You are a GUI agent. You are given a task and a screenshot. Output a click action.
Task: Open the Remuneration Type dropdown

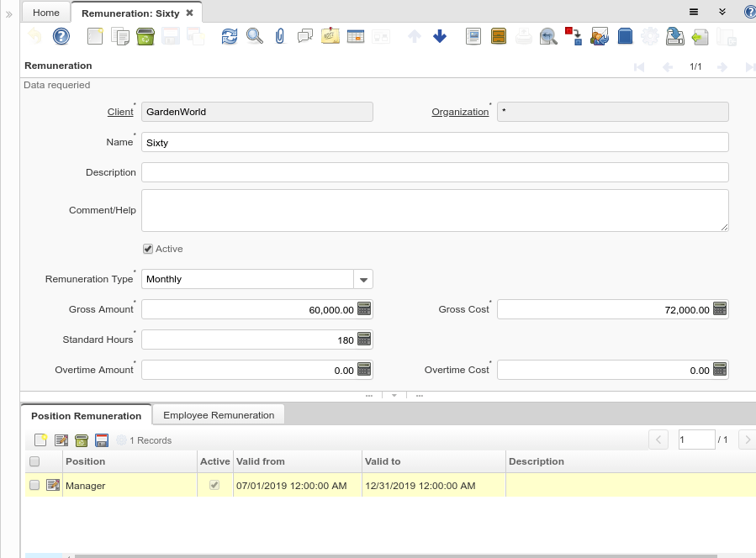363,279
